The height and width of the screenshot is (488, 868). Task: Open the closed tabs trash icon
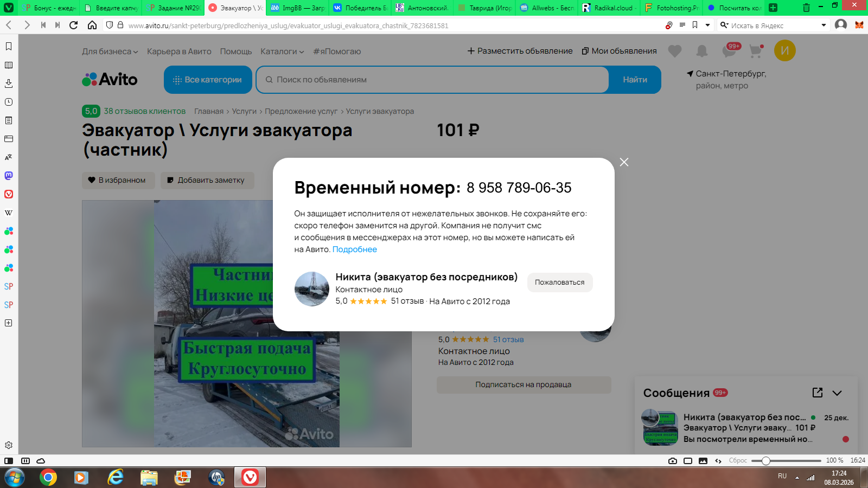(806, 8)
